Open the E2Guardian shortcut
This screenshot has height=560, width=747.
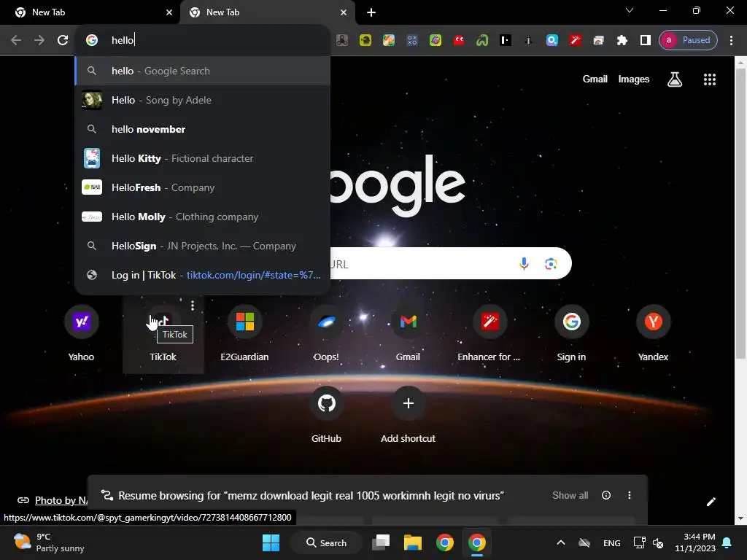[245, 334]
